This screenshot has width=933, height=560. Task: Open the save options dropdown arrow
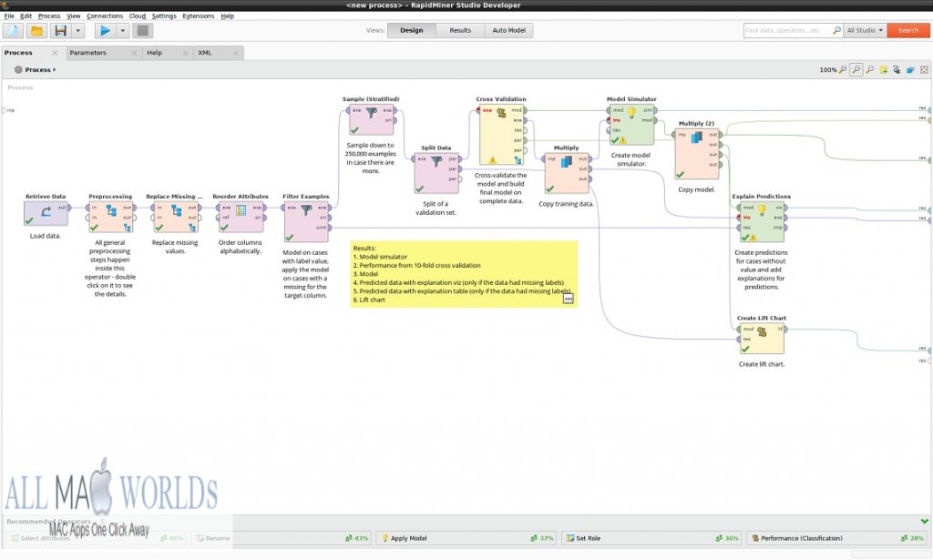[77, 30]
